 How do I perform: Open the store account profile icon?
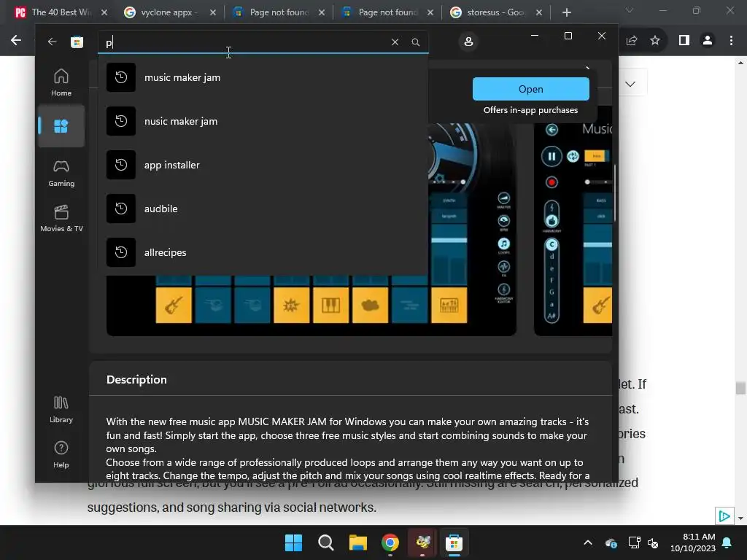[468, 42]
